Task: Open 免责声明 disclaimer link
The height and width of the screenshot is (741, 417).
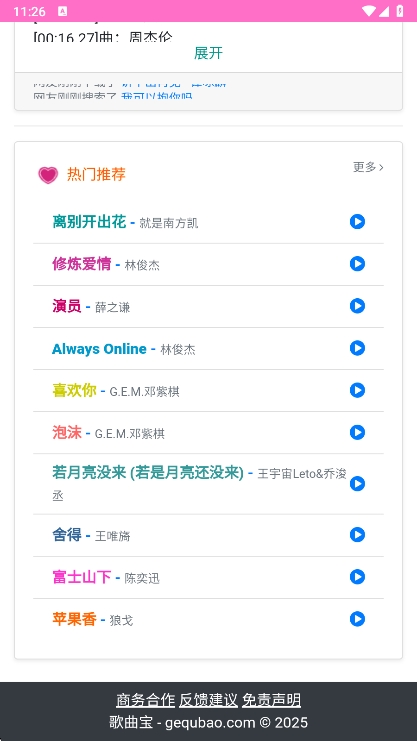Action: pyautogui.click(x=271, y=700)
